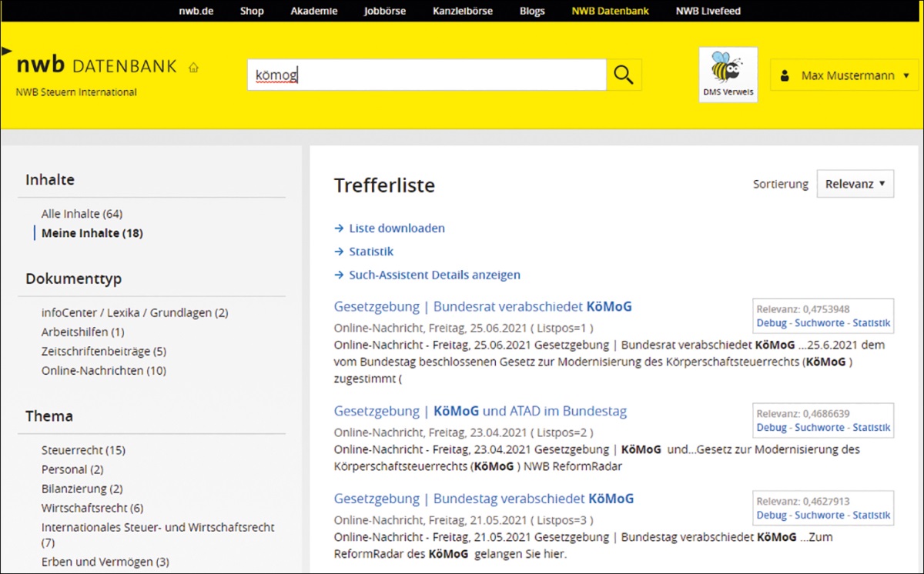
Task: Click into the search field containing kömog
Action: pyautogui.click(x=426, y=75)
